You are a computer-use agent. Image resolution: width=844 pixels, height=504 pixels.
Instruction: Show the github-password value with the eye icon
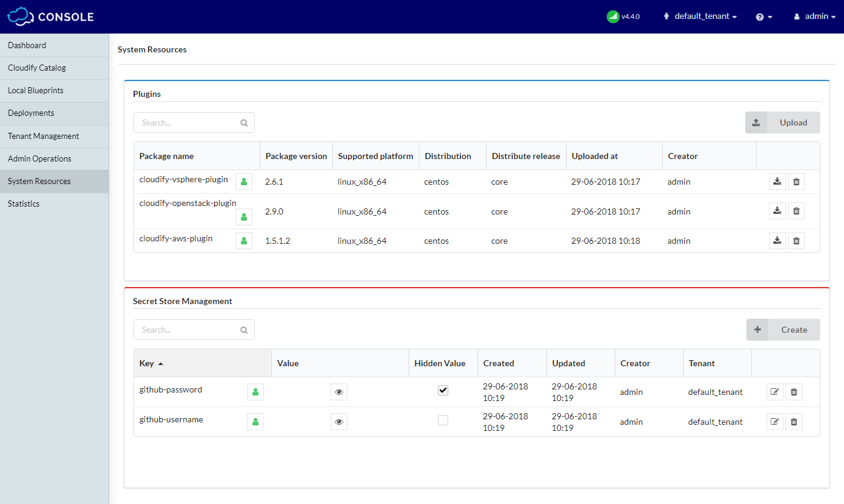(339, 392)
